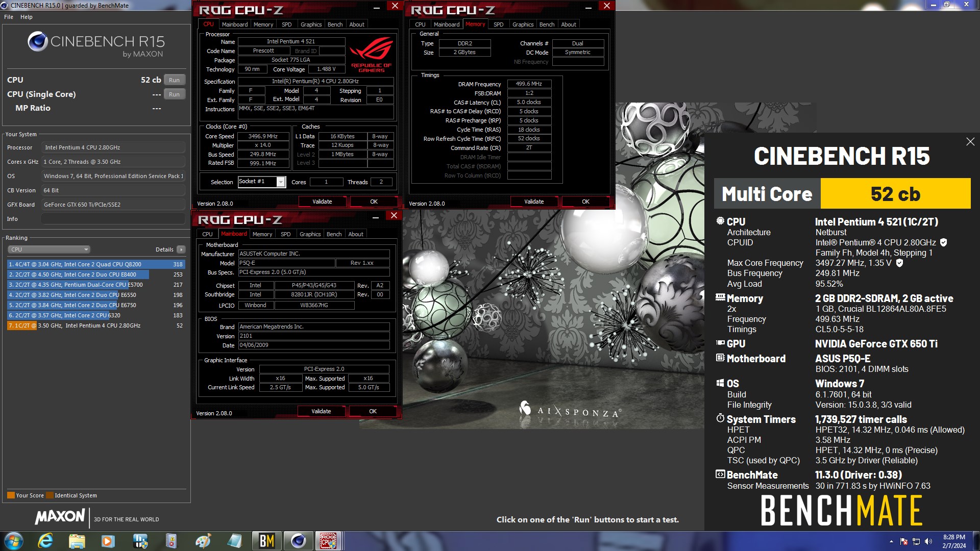Image resolution: width=980 pixels, height=551 pixels.
Task: Open Graphics tab in CPU-Z Memory window
Action: click(523, 24)
